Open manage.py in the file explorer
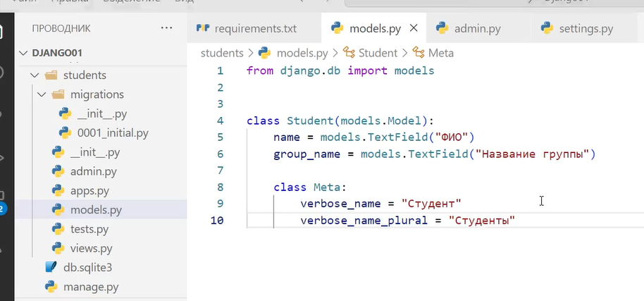The width and height of the screenshot is (644, 301). point(91,287)
